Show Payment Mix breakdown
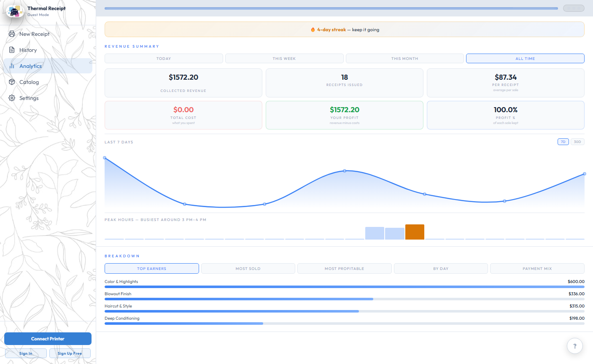This screenshot has height=364, width=593. pyautogui.click(x=537, y=268)
